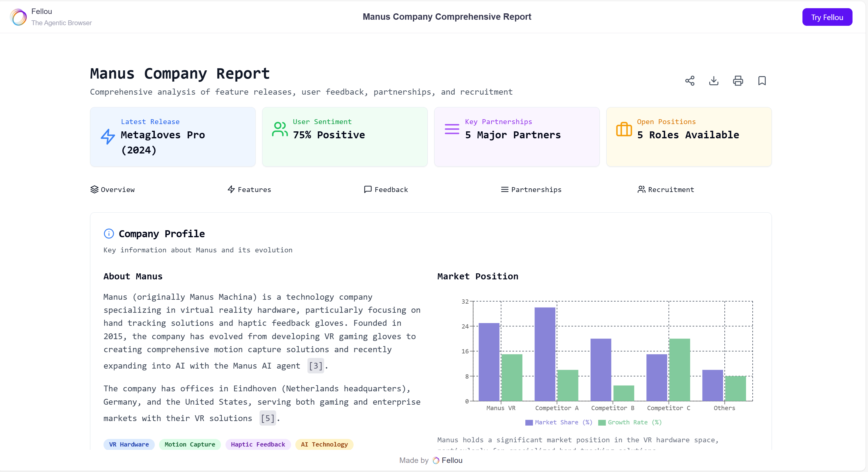
Task: Click the print icon
Action: (x=737, y=81)
